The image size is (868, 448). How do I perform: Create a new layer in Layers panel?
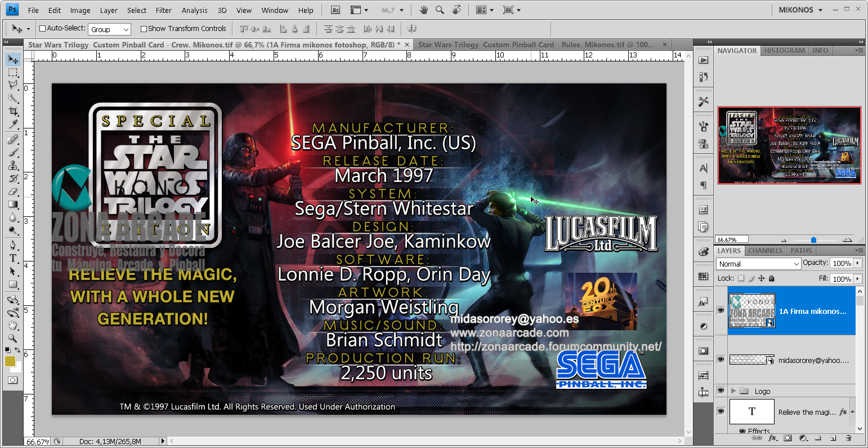point(833,438)
